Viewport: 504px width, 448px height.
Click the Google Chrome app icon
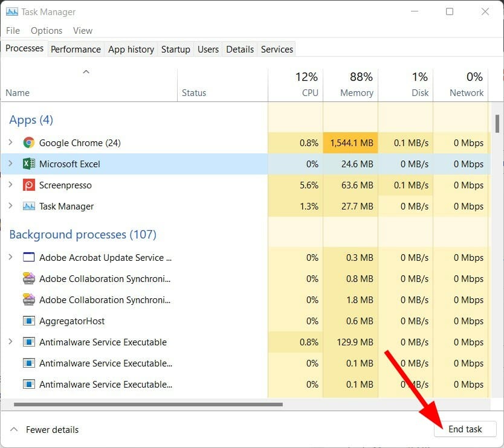pyautogui.click(x=29, y=142)
